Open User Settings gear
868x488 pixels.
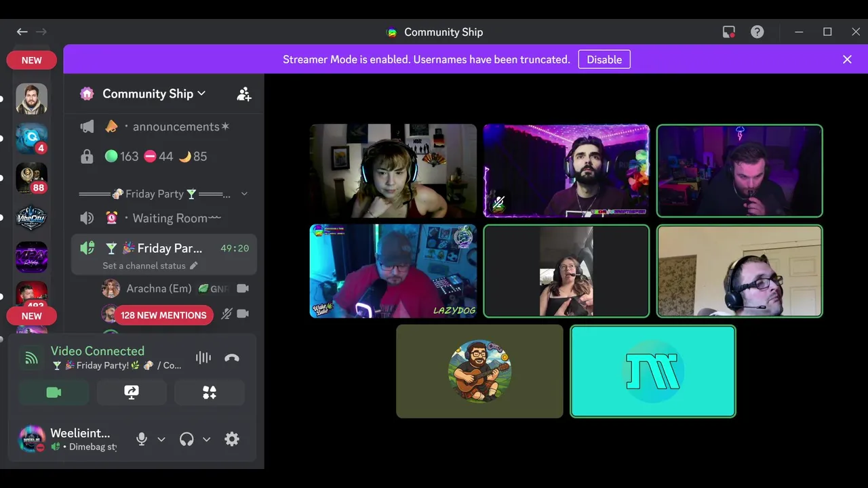[x=232, y=439]
